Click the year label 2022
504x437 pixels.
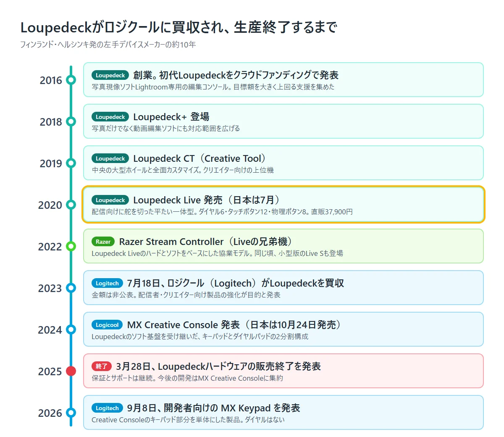tap(50, 247)
